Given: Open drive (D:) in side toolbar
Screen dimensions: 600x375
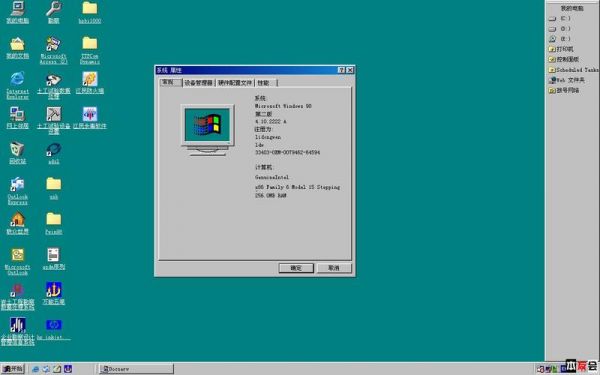Looking at the screenshot, I should pyautogui.click(x=560, y=29).
